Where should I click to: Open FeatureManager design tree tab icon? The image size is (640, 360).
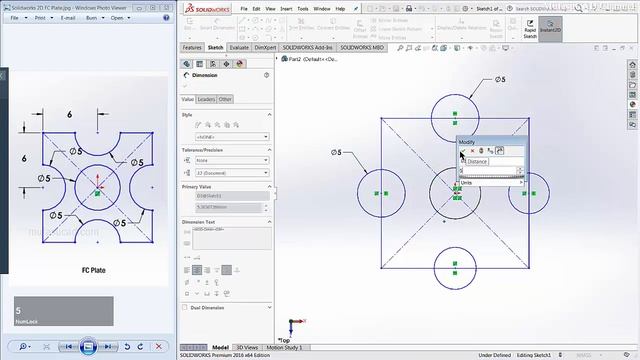pos(187,64)
